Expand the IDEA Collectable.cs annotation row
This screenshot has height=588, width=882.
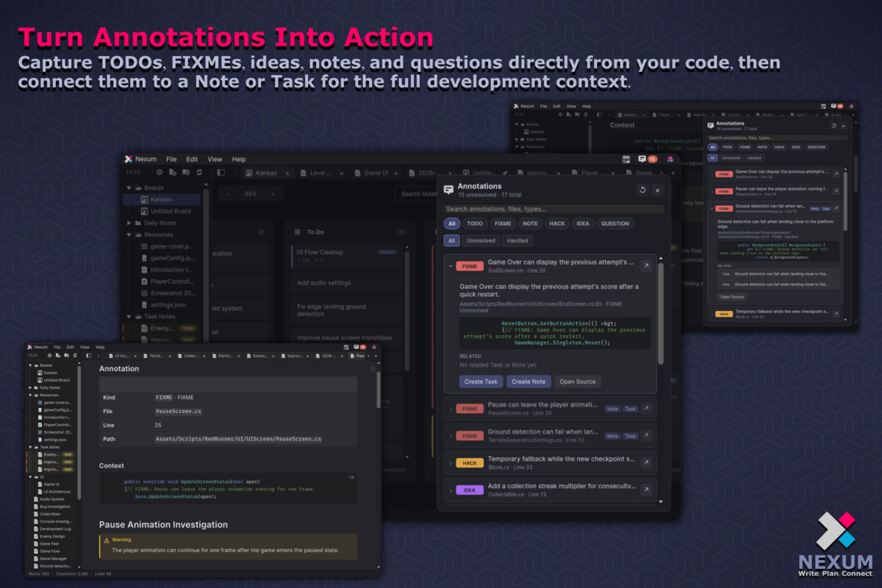click(450, 490)
